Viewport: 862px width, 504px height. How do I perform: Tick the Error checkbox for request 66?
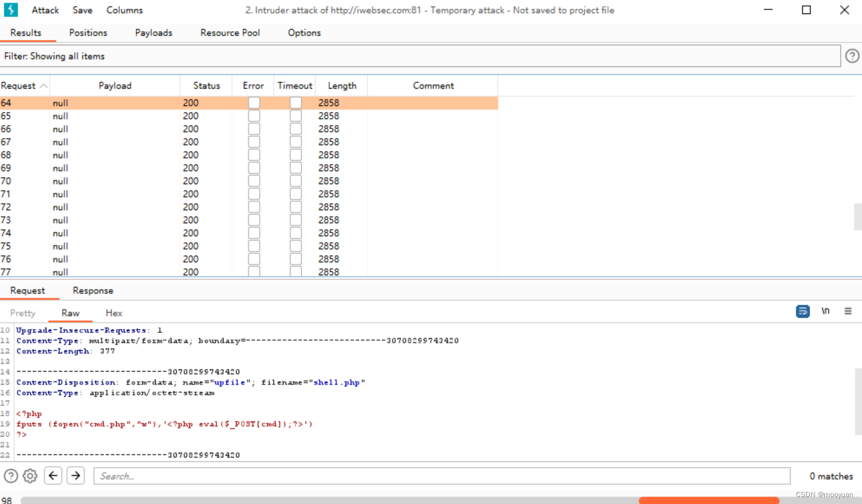tap(254, 128)
